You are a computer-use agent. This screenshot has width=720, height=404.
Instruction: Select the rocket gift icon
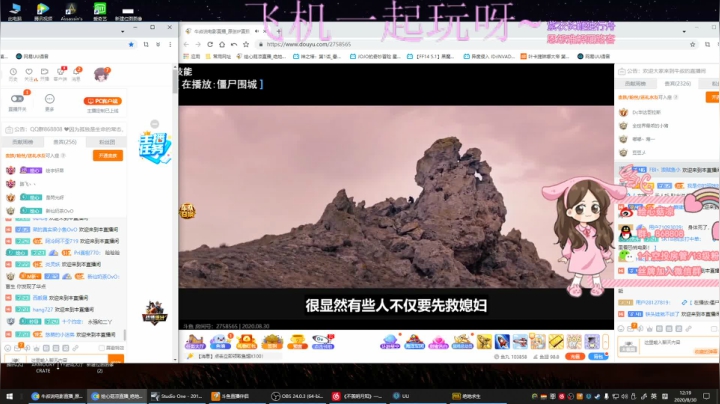[x=502, y=342]
